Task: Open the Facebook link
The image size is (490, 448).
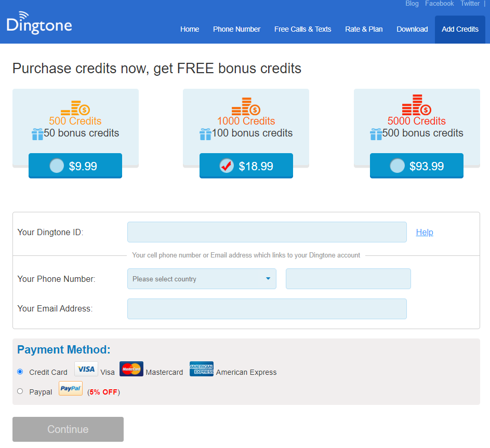Action: click(x=440, y=4)
